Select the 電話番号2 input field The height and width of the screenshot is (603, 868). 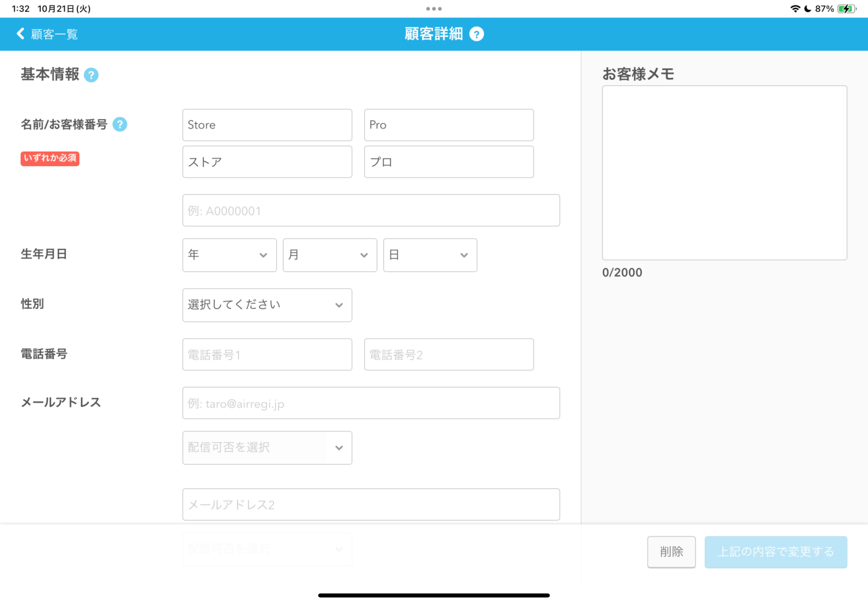[x=448, y=355]
